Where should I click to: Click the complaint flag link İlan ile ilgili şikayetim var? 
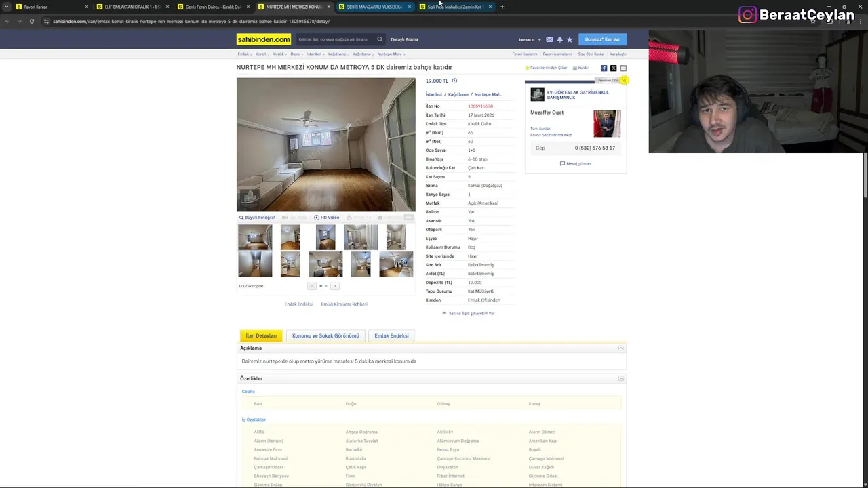coord(469,313)
